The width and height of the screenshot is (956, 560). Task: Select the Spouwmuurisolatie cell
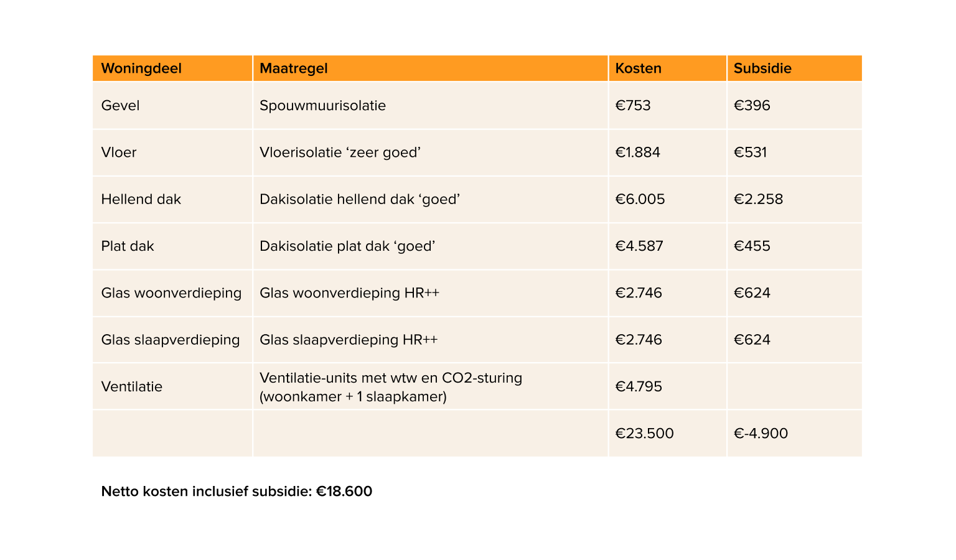322,106
